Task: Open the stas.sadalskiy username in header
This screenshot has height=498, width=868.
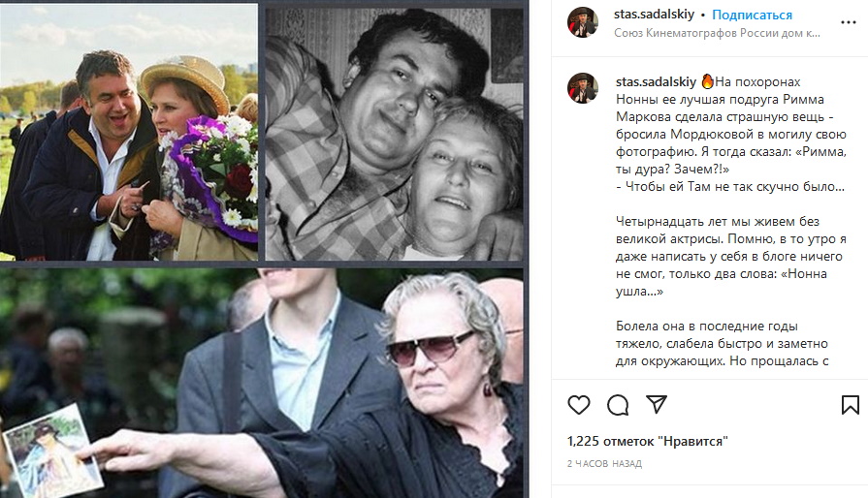Action: (654, 15)
